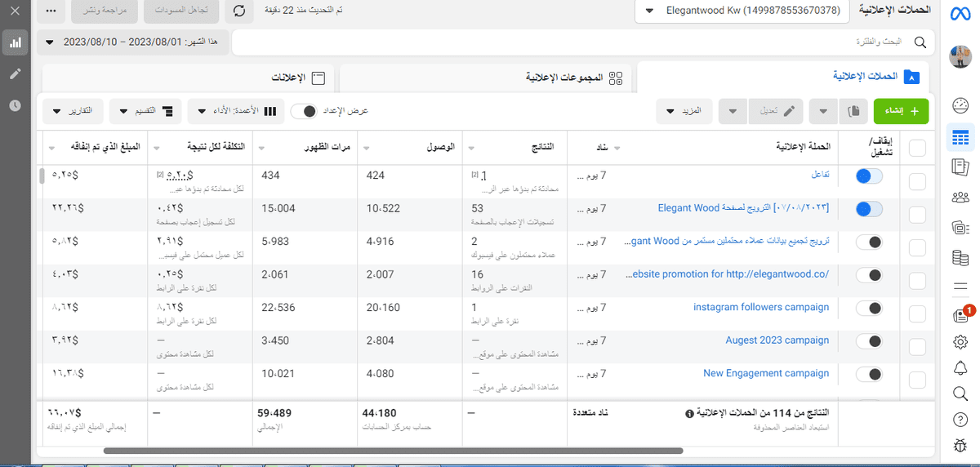Open the date range هذا الشهر dropdown
Viewport: 980px width, 467px height.
[x=132, y=42]
